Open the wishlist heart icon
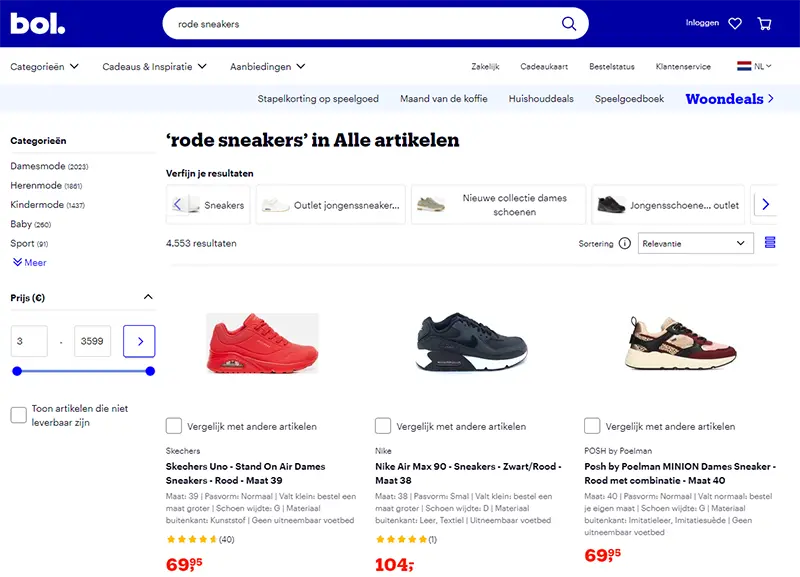 coord(735,23)
